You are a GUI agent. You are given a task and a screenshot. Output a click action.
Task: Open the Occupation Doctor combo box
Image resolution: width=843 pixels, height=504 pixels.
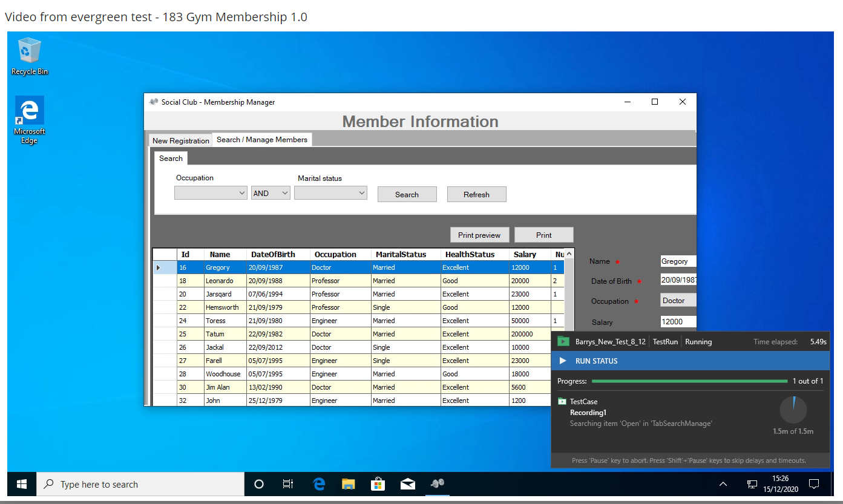(x=678, y=301)
